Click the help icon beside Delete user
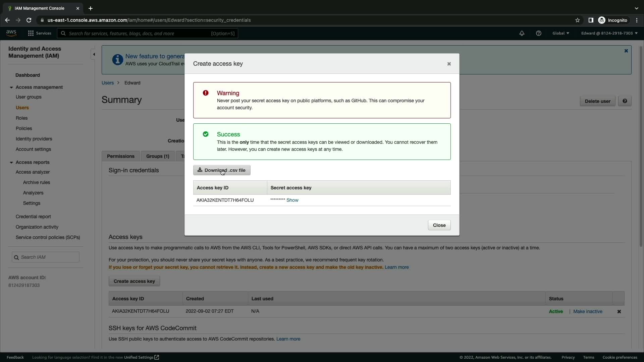The width and height of the screenshot is (644, 362). tap(625, 101)
